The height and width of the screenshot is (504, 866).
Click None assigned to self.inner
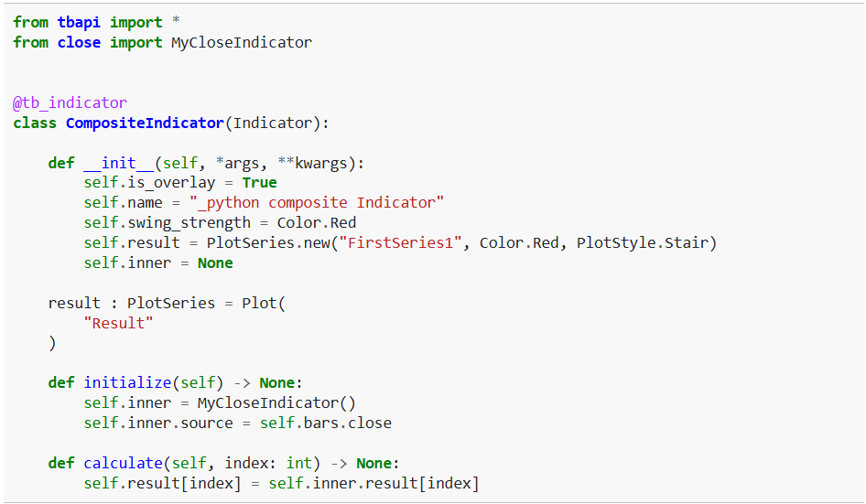pyautogui.click(x=215, y=263)
